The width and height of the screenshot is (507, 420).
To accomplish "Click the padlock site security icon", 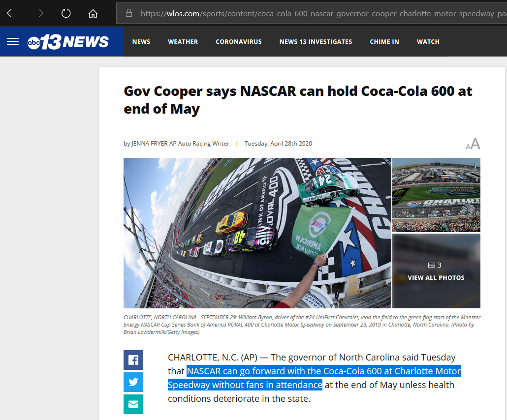I will 128,13.
